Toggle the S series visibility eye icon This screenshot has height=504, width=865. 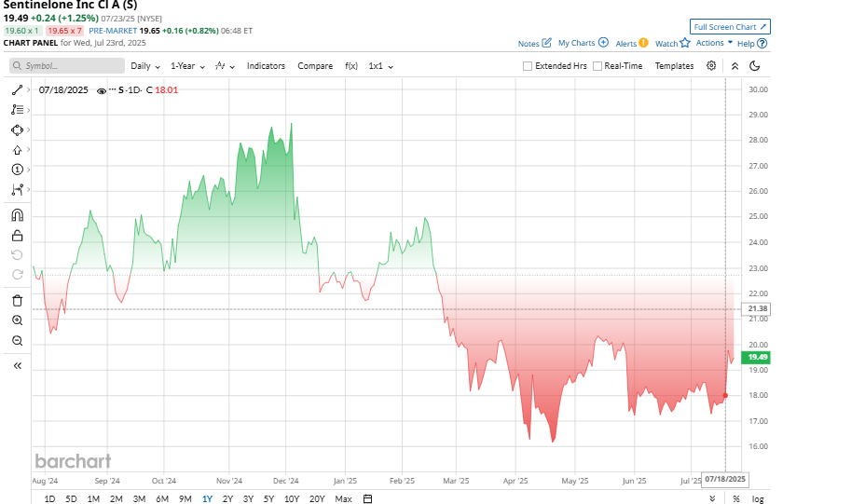pyautogui.click(x=101, y=91)
